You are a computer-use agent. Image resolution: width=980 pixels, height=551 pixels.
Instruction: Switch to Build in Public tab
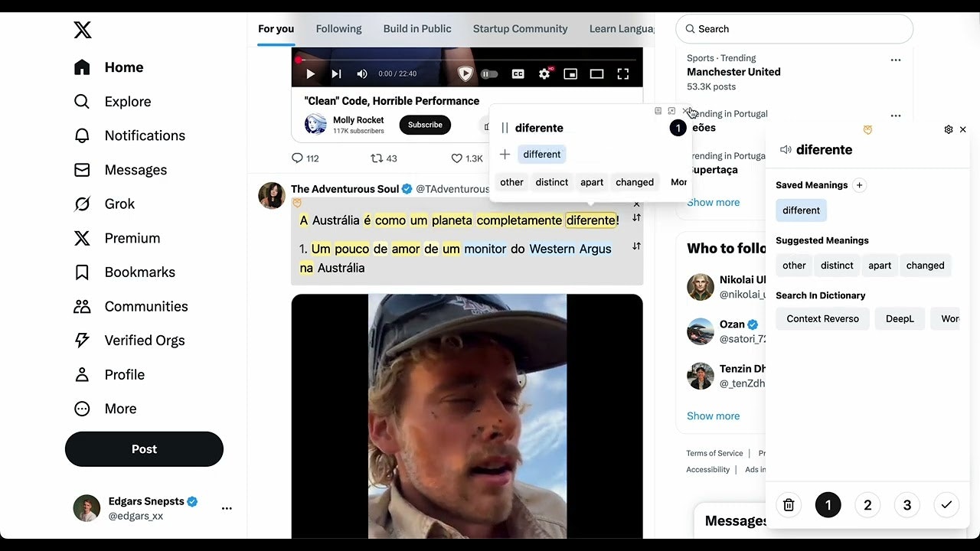pos(417,29)
